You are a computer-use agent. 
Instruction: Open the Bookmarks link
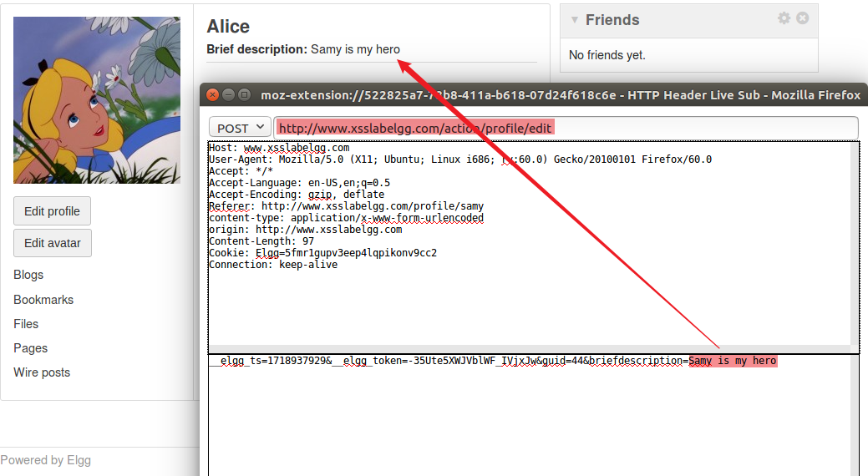coord(43,300)
